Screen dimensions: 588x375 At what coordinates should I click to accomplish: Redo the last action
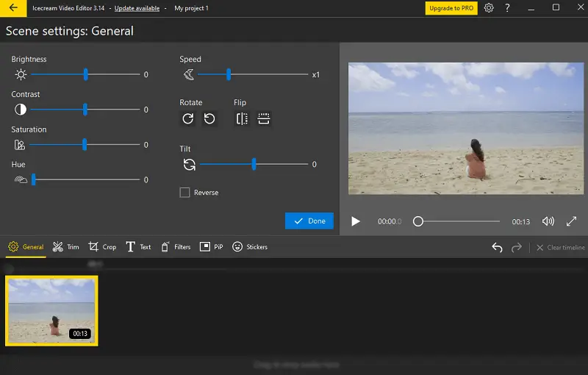(517, 247)
